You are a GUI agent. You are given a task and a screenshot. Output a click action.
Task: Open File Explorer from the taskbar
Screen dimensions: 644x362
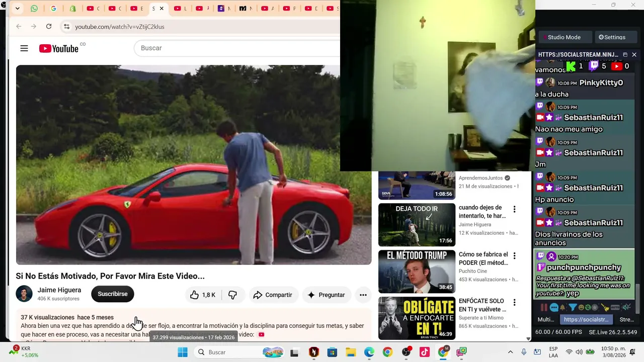tap(350, 352)
